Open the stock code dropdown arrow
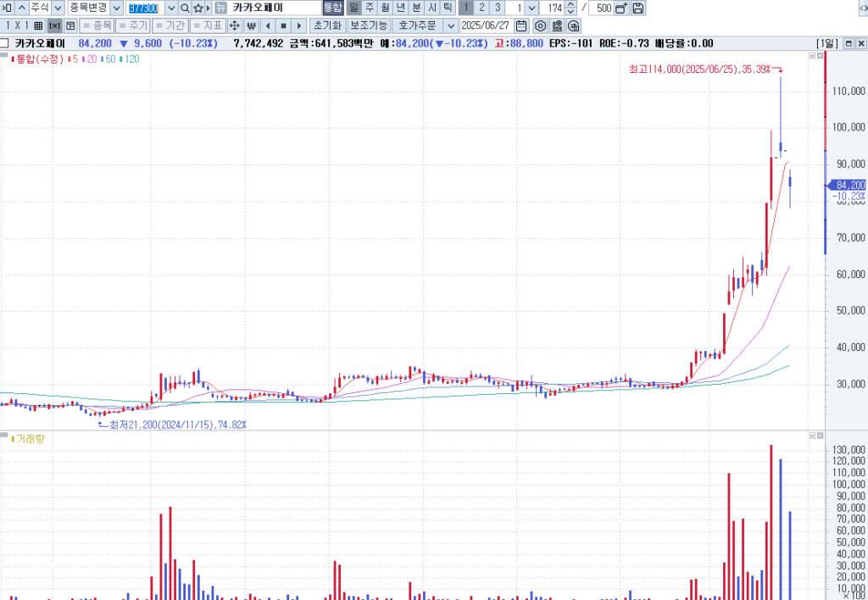This screenshot has height=600, width=868. click(170, 8)
